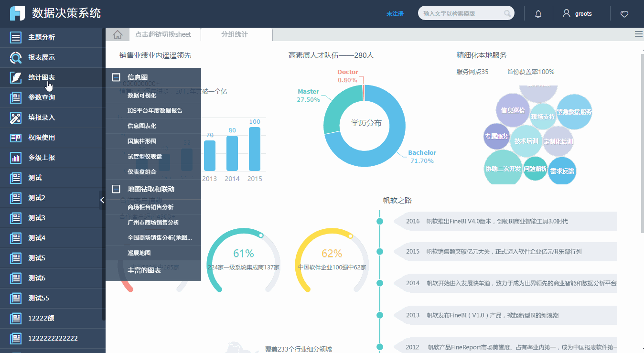Click the 报表展示 sidebar icon

tap(16, 57)
